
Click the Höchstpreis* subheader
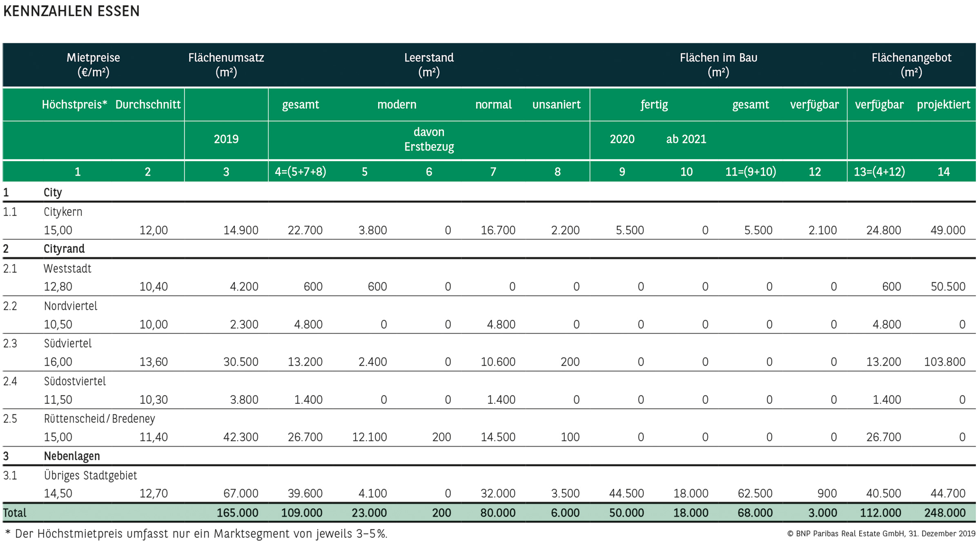(74, 105)
